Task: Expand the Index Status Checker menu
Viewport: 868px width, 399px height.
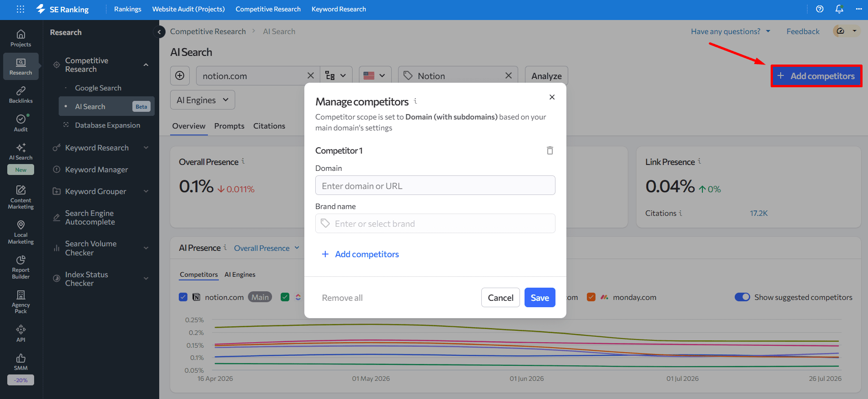Action: pyautogui.click(x=146, y=279)
